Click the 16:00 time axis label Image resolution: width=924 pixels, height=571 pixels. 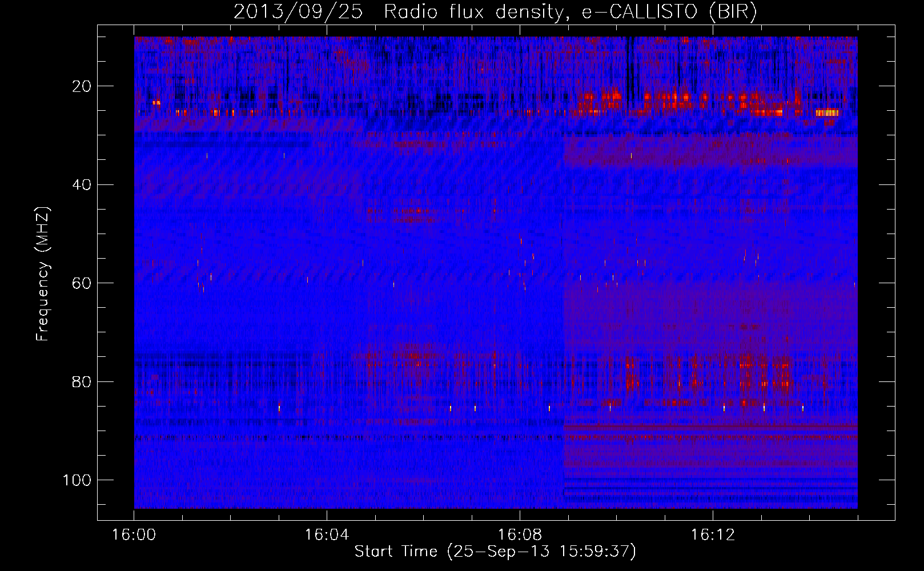134,535
